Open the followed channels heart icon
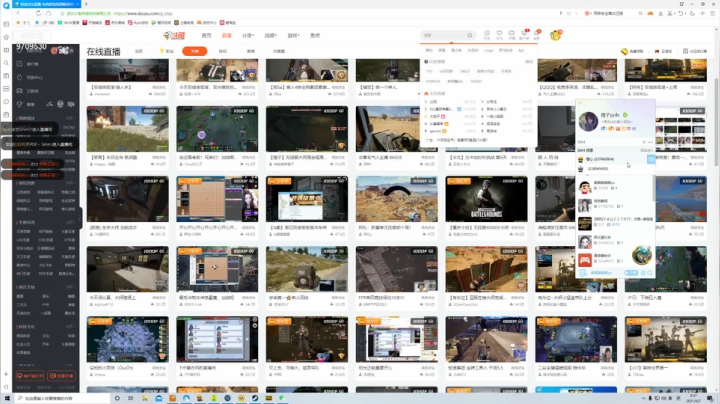The image size is (720, 404). coord(499,34)
